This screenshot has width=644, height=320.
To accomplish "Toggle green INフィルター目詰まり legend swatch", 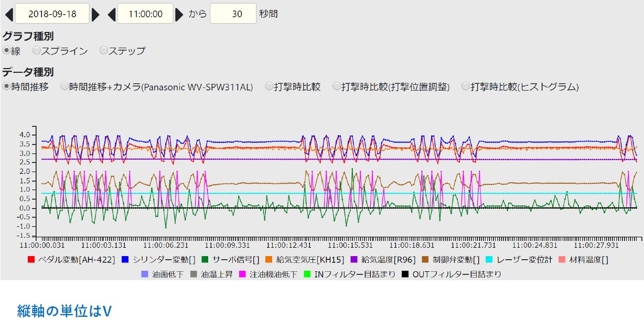I will click(x=308, y=274).
